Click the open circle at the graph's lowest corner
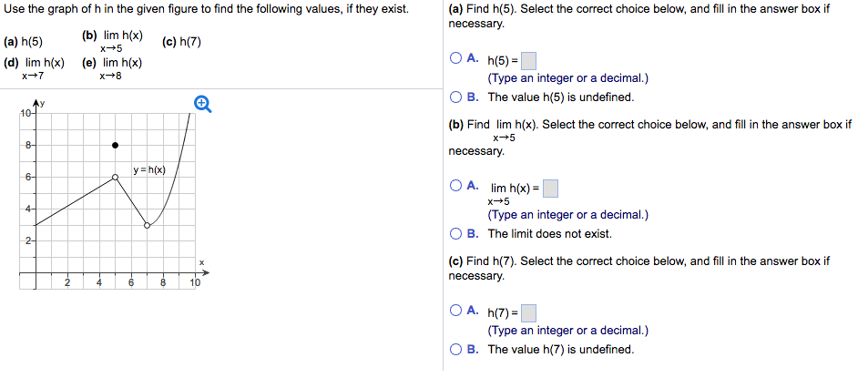The height and width of the screenshot is (378, 868). pos(148,225)
